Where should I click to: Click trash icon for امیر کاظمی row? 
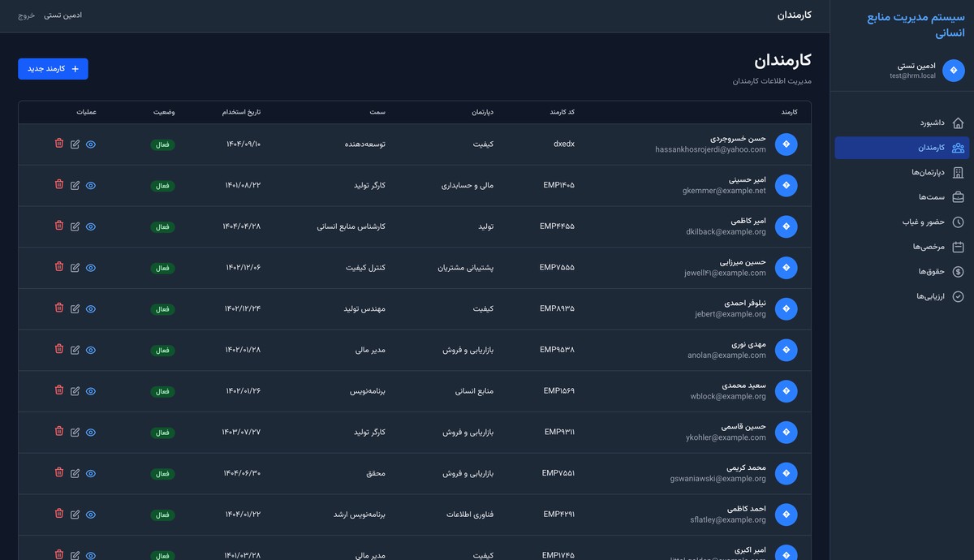[x=59, y=226]
